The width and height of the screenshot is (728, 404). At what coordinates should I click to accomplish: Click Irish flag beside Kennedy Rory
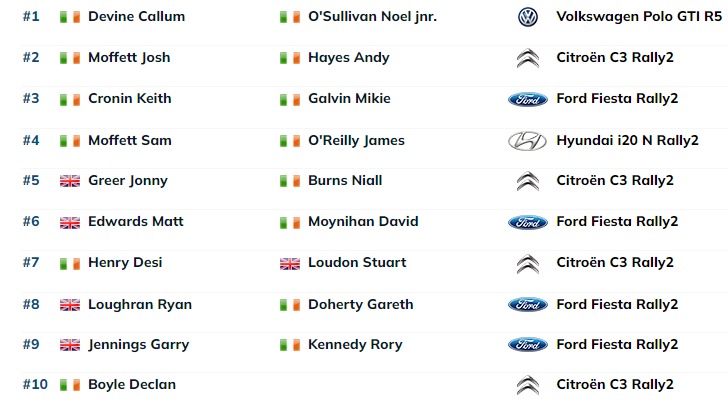click(290, 345)
